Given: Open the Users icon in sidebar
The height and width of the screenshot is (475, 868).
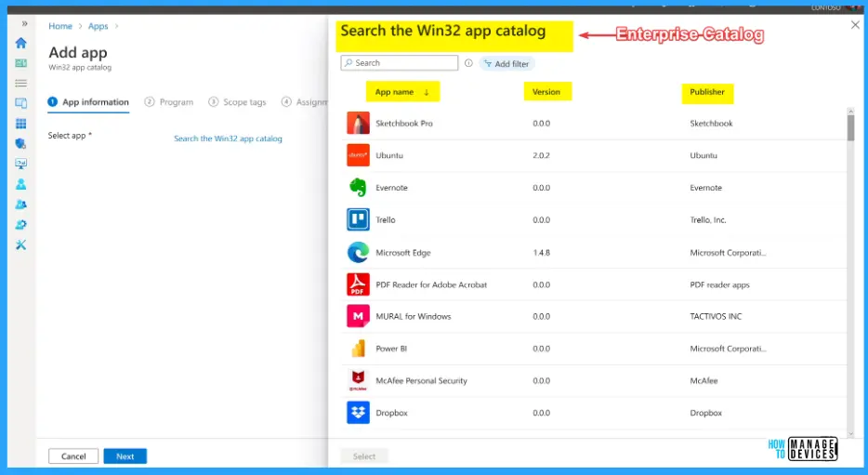Looking at the screenshot, I should coord(21,184).
